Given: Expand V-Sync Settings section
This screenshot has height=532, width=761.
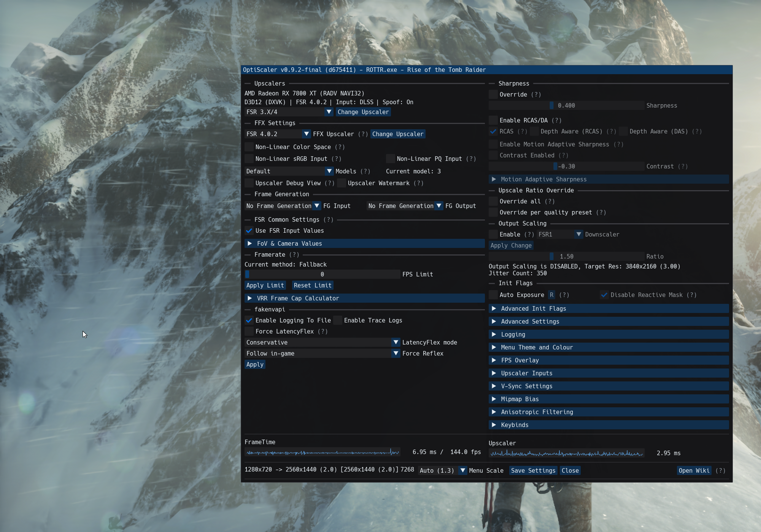Looking at the screenshot, I should click(608, 386).
